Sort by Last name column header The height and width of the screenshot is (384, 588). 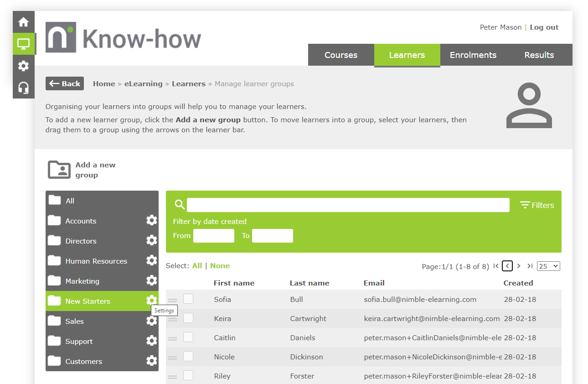[x=309, y=283]
